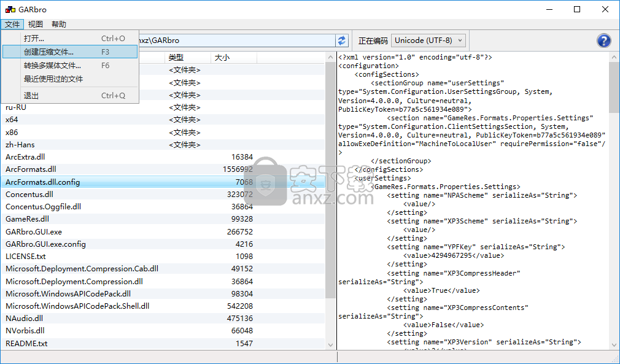Select Concentus.Oggfile.dll in the file list
The width and height of the screenshot is (620, 364).
[x=163, y=206]
